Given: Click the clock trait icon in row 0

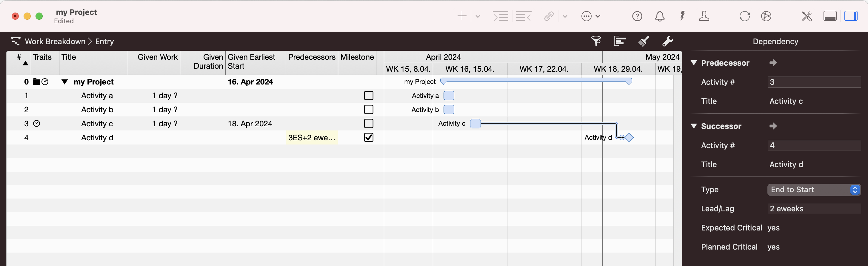Looking at the screenshot, I should tap(45, 82).
